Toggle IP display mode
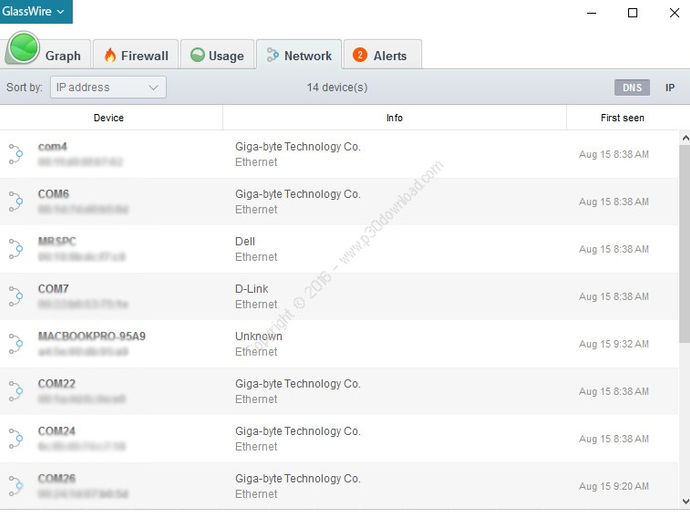 click(670, 88)
